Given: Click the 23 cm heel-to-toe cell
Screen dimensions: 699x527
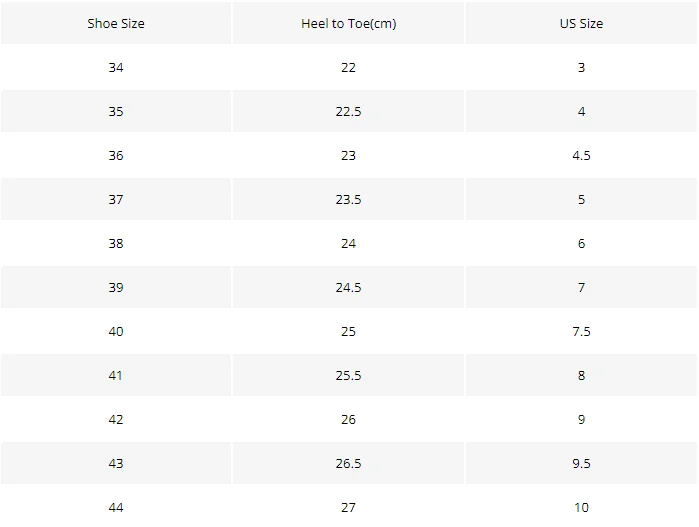Looking at the screenshot, I should click(348, 156).
